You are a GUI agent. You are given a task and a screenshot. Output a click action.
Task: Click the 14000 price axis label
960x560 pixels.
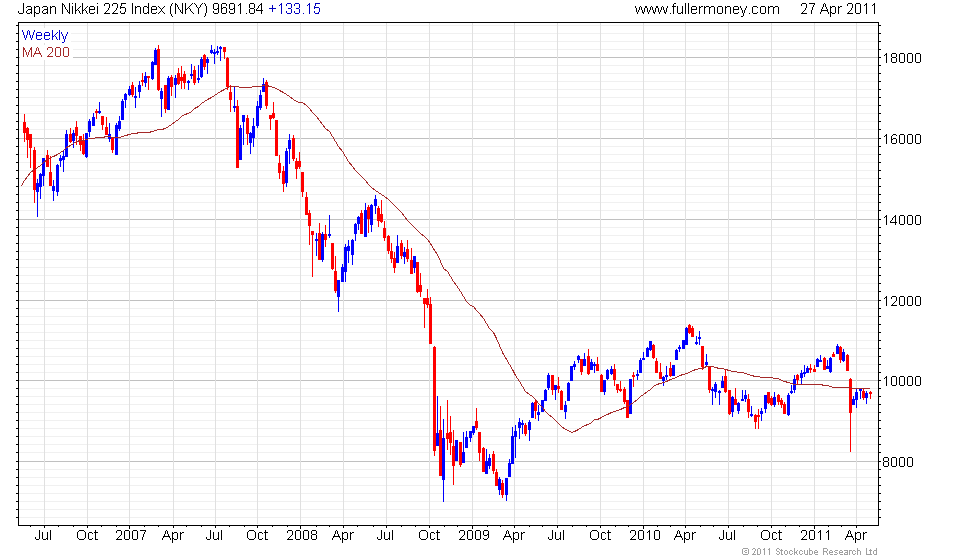(901, 220)
